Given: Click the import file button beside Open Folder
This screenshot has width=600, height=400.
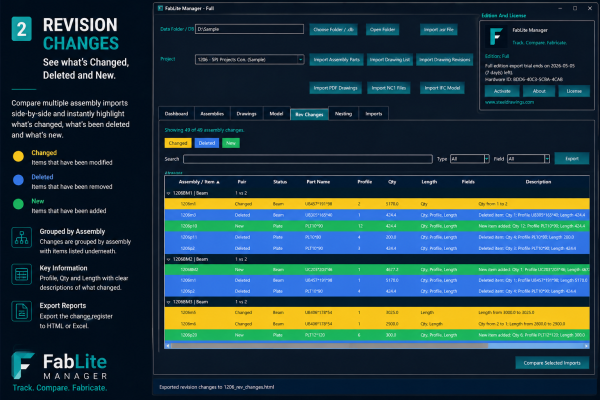Looking at the screenshot, I should pyautogui.click(x=439, y=29).
